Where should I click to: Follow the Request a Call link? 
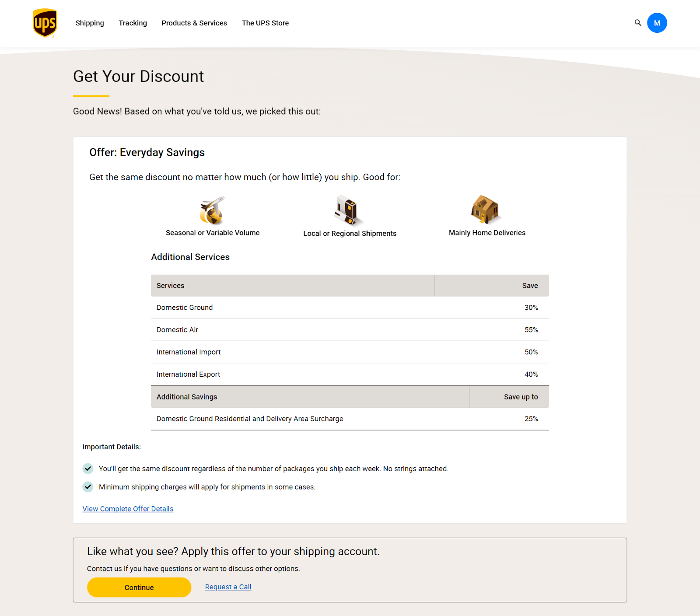(228, 587)
